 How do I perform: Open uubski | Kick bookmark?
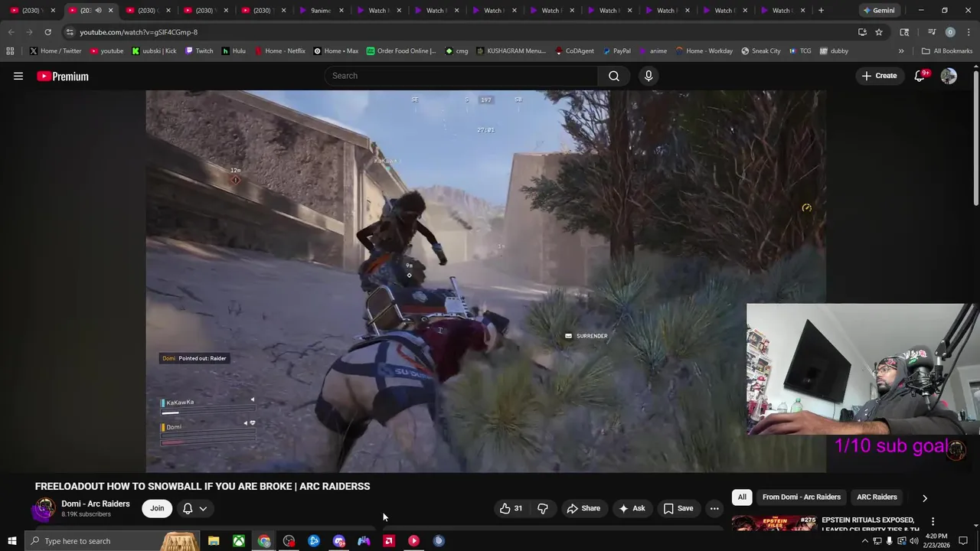[x=154, y=51]
